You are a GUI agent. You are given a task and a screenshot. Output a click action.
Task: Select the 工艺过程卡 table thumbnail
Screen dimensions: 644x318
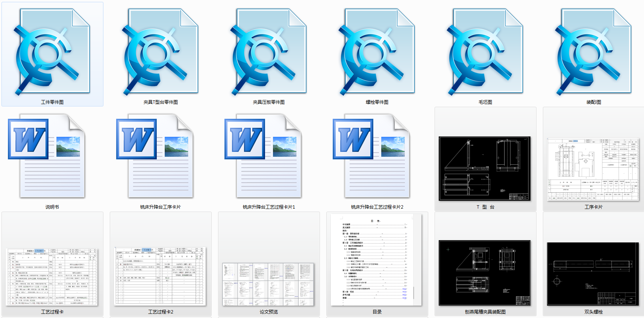coord(52,276)
